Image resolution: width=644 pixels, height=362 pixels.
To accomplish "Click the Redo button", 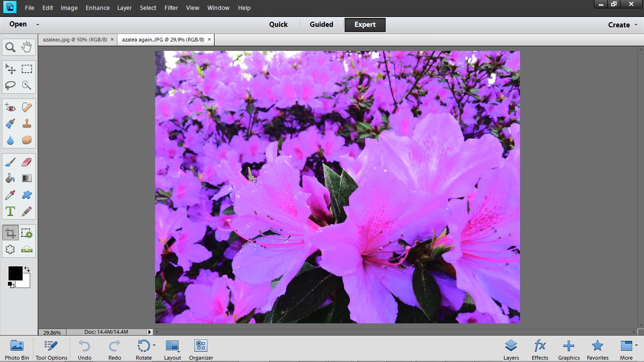I will (x=115, y=350).
